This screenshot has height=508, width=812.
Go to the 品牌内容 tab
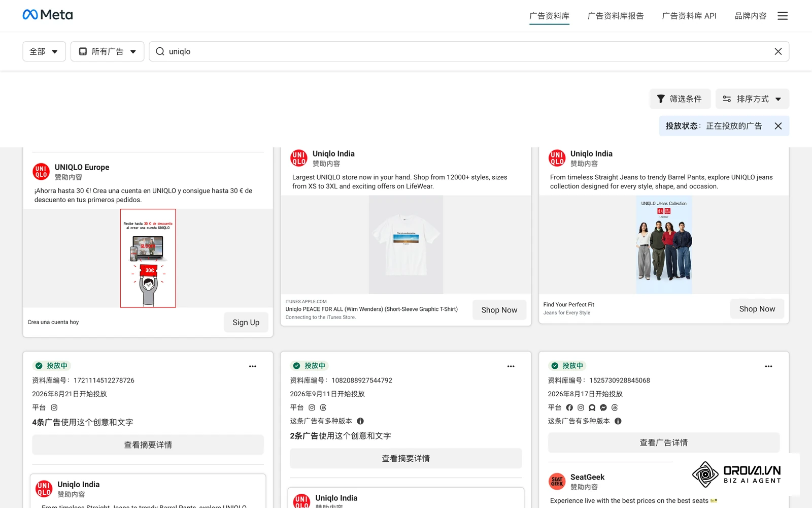point(751,16)
